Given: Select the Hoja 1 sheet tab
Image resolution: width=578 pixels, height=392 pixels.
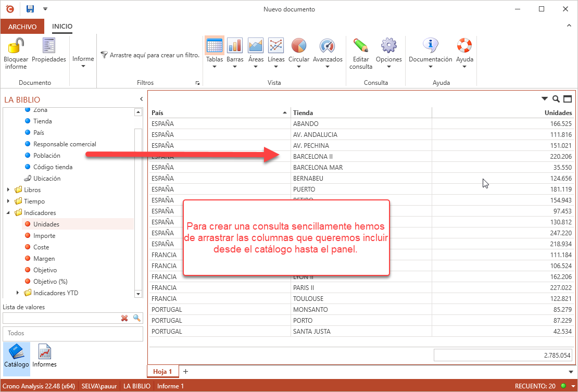Looking at the screenshot, I should pos(163,371).
